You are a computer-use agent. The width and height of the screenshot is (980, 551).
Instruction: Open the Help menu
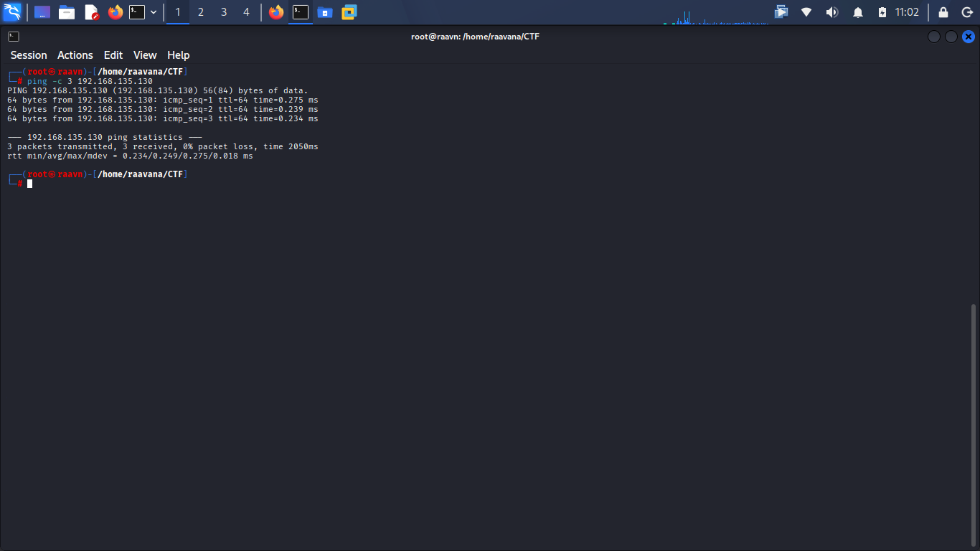[x=179, y=55]
